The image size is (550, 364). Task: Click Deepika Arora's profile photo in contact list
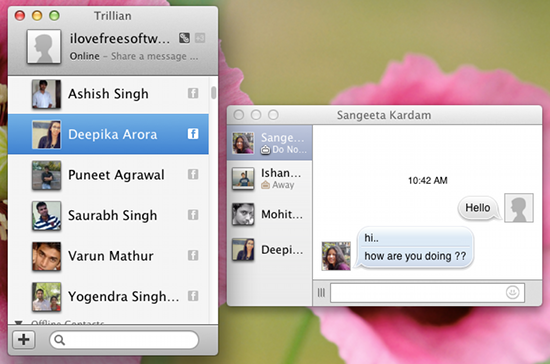pos(46,135)
